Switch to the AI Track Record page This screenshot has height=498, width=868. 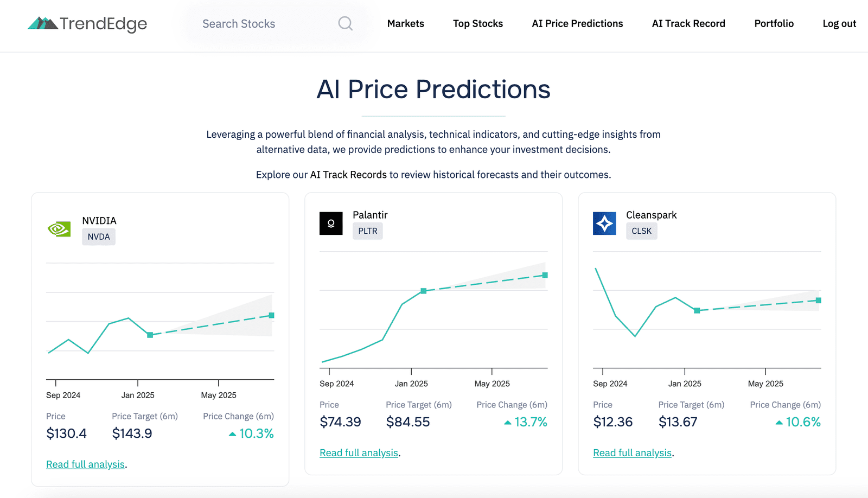pos(688,23)
